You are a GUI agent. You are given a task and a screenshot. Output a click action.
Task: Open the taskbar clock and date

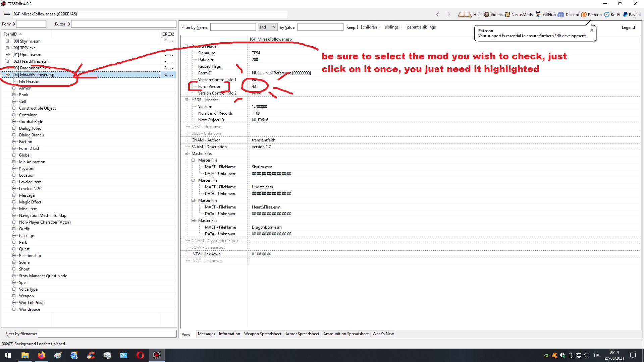point(614,355)
